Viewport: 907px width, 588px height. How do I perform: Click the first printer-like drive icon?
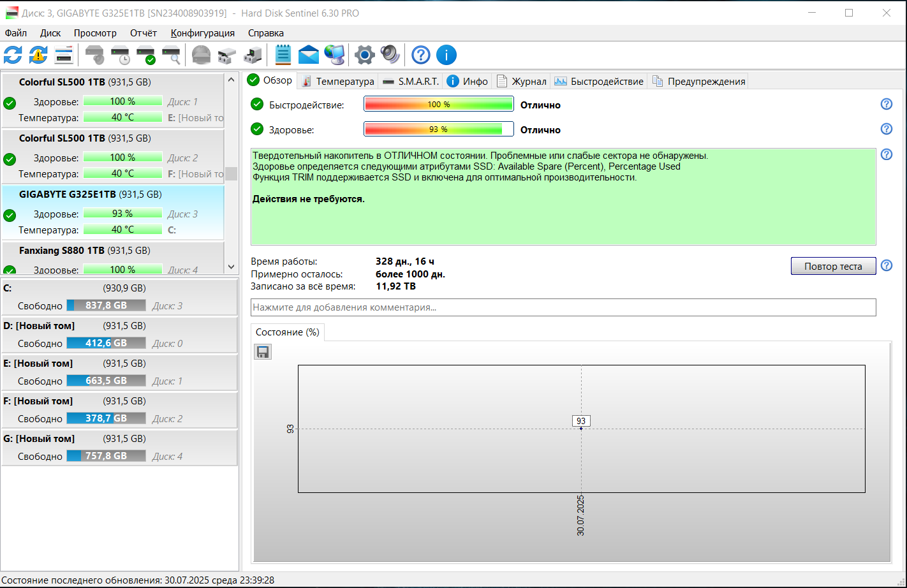click(x=227, y=55)
